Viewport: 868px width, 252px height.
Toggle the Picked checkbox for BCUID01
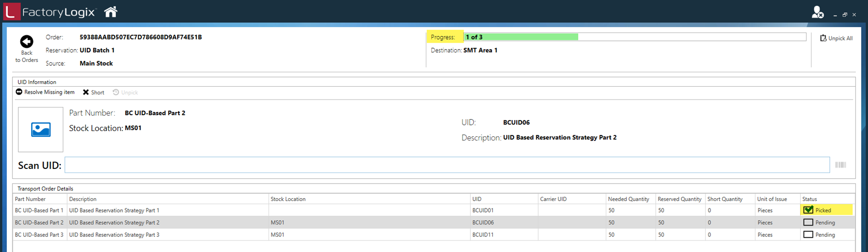[808, 210]
